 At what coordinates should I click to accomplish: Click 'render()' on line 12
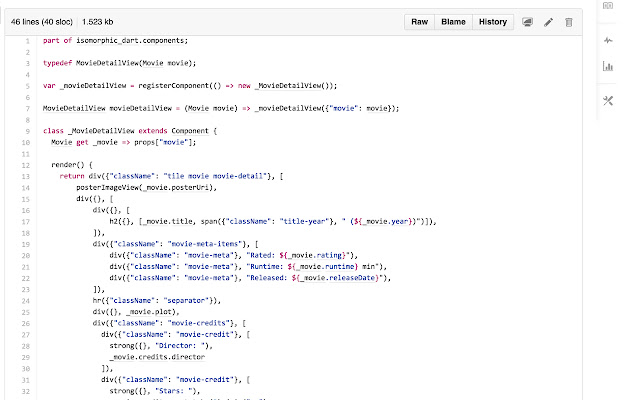click(68, 165)
